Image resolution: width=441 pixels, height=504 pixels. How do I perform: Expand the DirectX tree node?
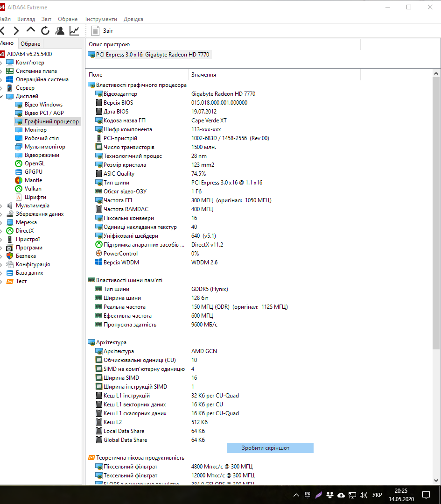tap(1, 231)
